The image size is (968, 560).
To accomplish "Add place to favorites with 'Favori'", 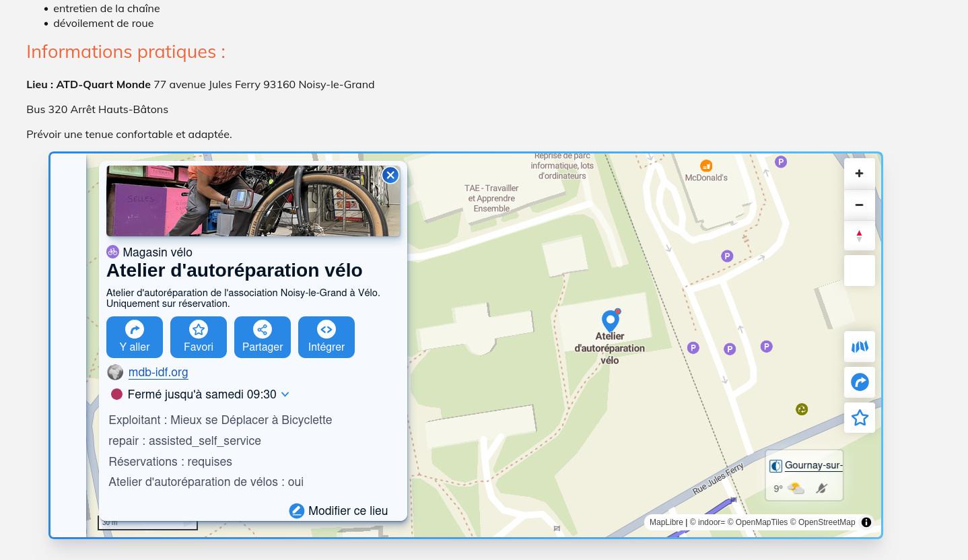I will (x=199, y=337).
